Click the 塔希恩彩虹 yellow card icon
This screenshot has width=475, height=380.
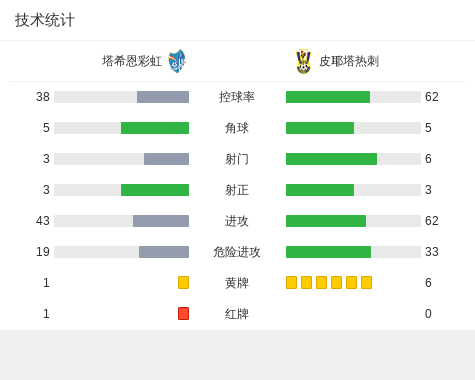click(183, 282)
